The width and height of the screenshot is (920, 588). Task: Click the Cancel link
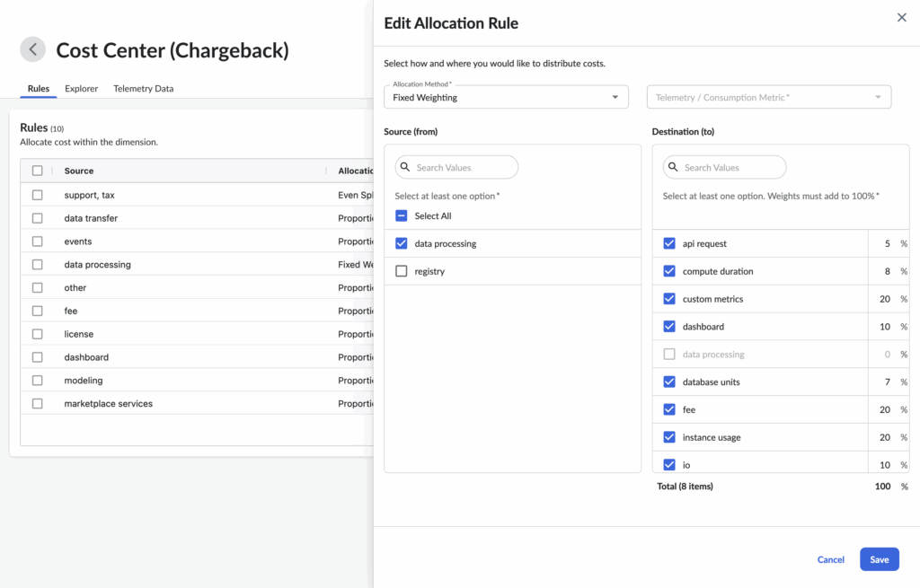coord(830,558)
